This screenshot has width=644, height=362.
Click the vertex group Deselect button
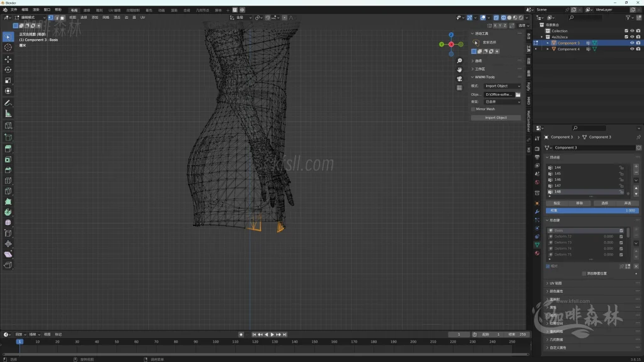pyautogui.click(x=627, y=203)
